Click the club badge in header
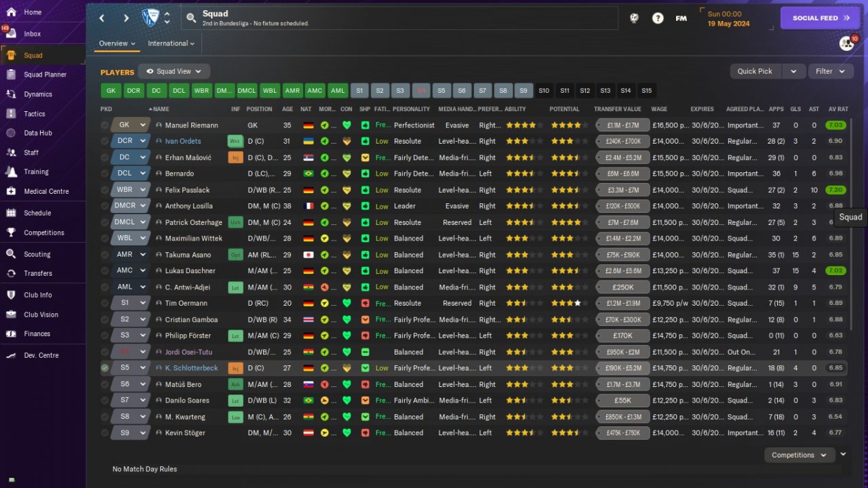The width and height of the screenshot is (868, 488). coord(150,18)
